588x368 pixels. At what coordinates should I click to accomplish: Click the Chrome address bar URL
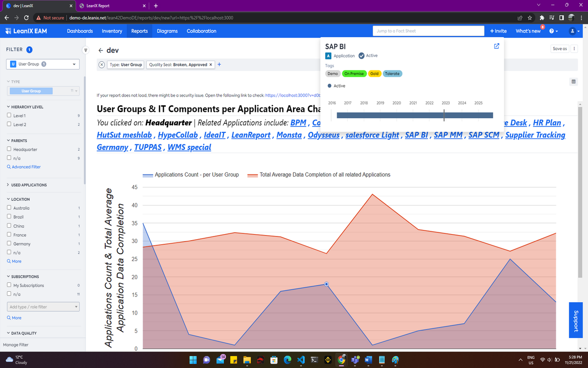151,18
